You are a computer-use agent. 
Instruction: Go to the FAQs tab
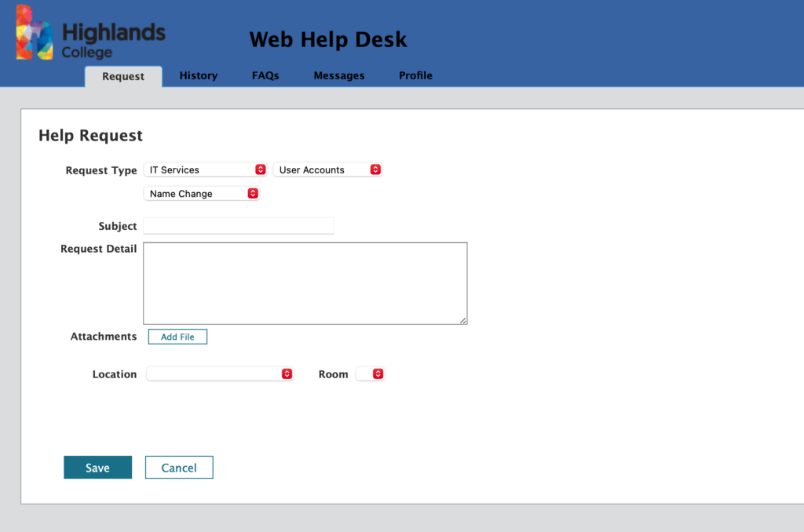265,75
